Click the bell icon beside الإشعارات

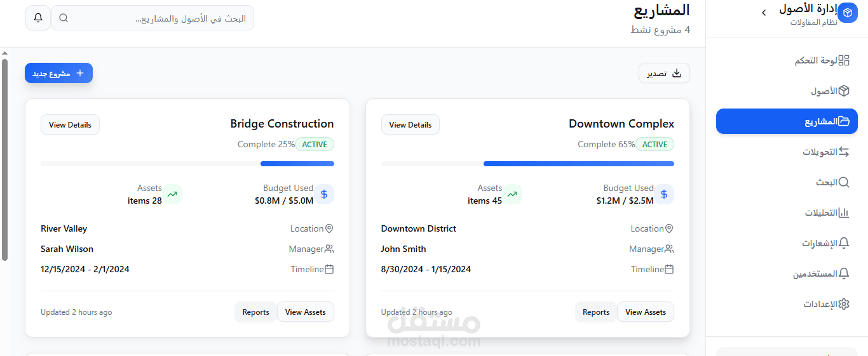(844, 243)
